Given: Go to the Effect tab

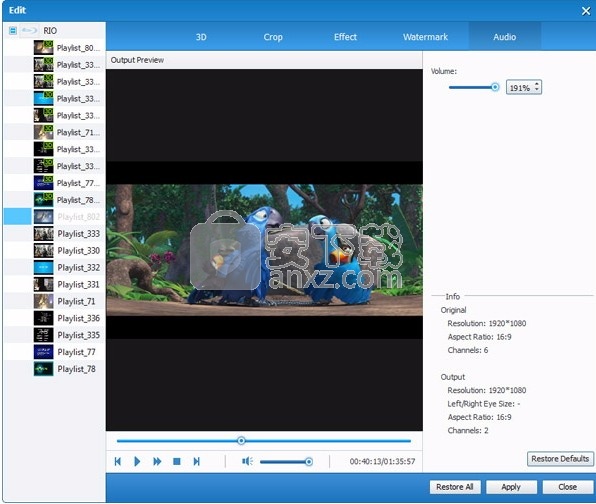Looking at the screenshot, I should (345, 37).
